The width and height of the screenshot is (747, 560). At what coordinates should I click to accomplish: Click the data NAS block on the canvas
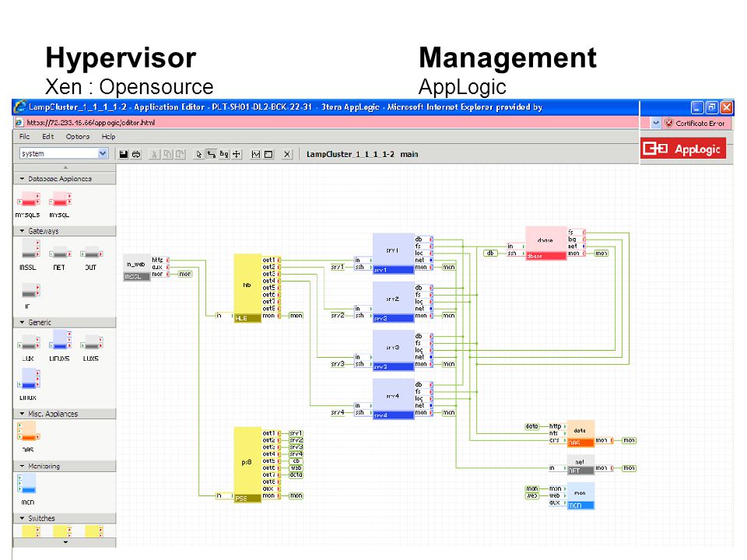tap(580, 433)
